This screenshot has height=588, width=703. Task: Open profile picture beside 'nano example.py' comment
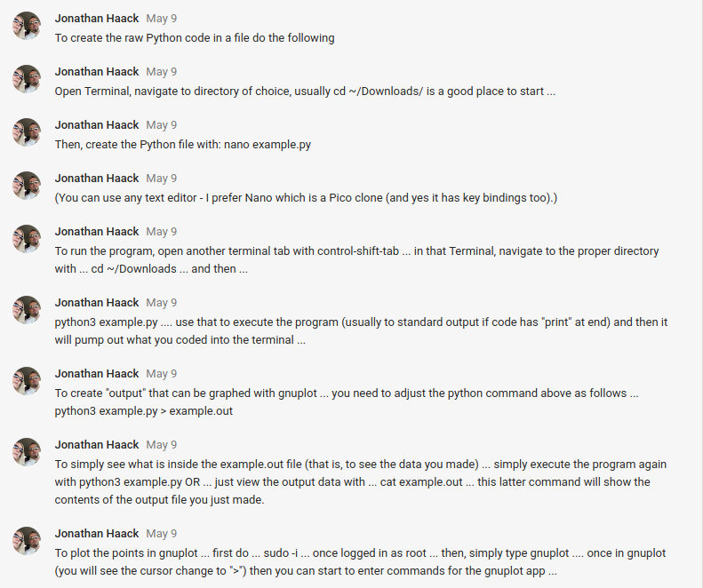pyautogui.click(x=27, y=132)
